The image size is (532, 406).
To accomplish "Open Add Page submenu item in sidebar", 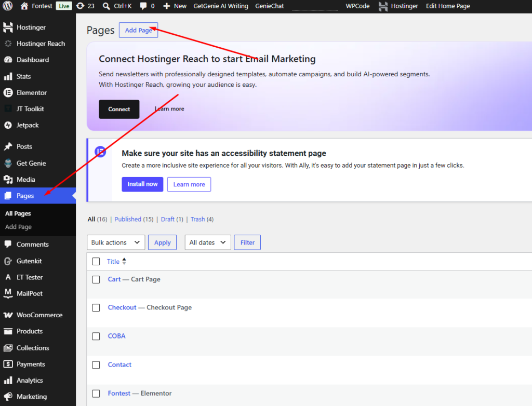I will pos(18,227).
